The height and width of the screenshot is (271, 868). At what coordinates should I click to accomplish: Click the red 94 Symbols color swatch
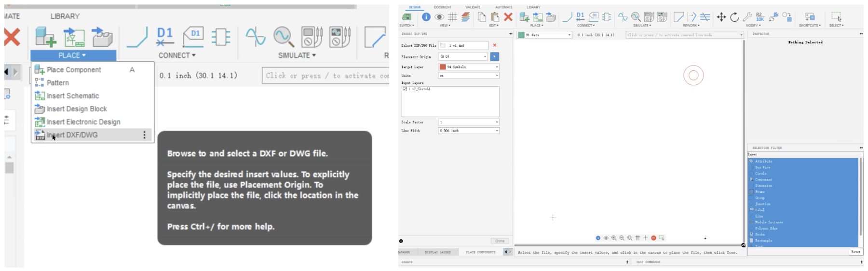[443, 67]
